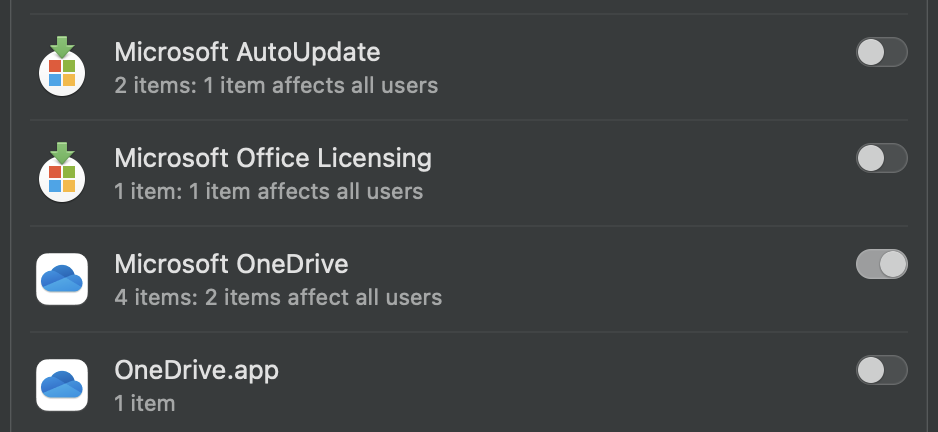Image resolution: width=938 pixels, height=432 pixels.
Task: Click "1 item: 1 item affects all users"
Action: 269,191
